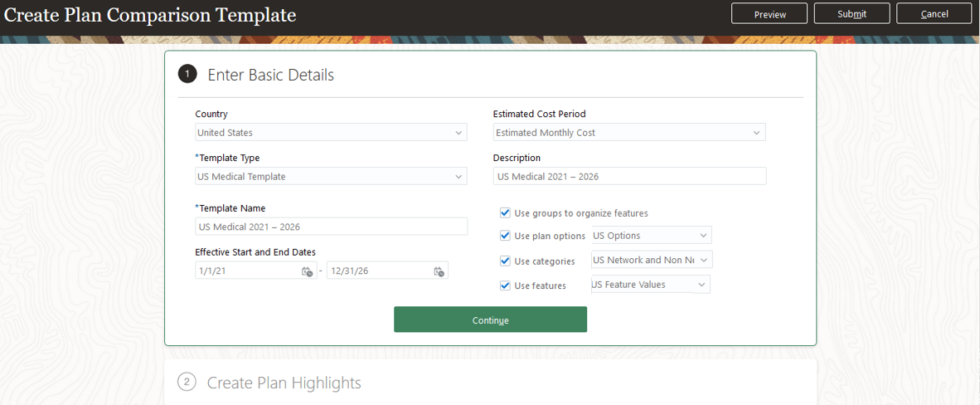This screenshot has height=405, width=980.
Task: Click into the Template Name field
Action: coord(331,227)
